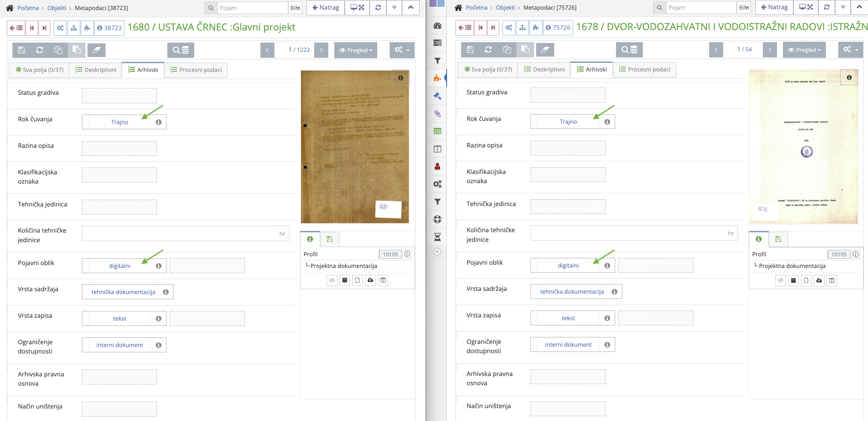
Task: Open the Bilo search scope dropdown in the right window
Action: tap(744, 7)
